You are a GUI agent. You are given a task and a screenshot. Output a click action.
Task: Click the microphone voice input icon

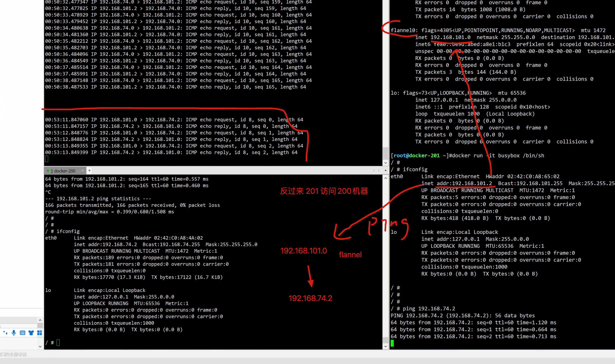coord(14,333)
